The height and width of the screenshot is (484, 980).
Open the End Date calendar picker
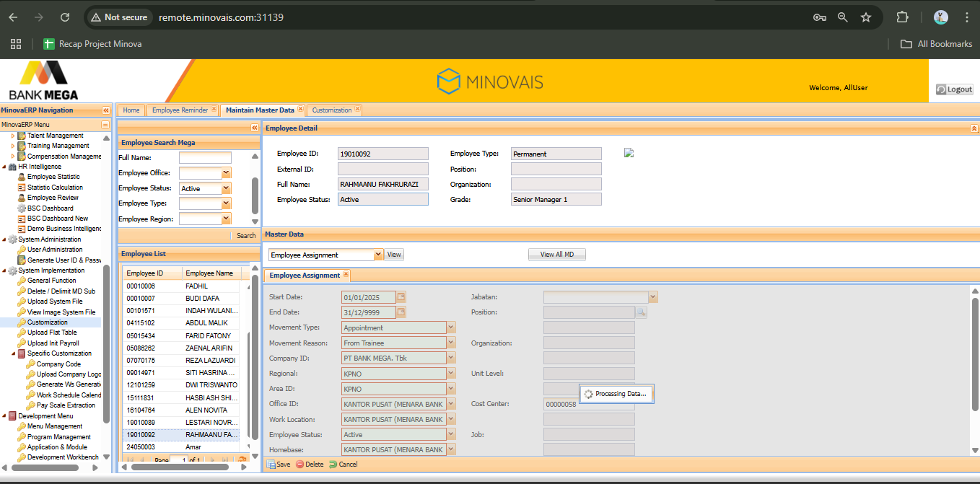(401, 312)
